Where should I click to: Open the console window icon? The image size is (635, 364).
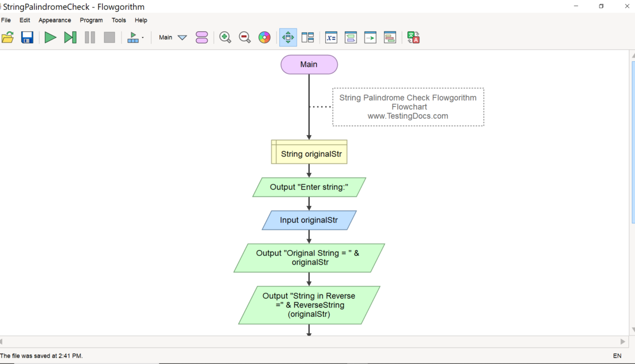pos(351,38)
